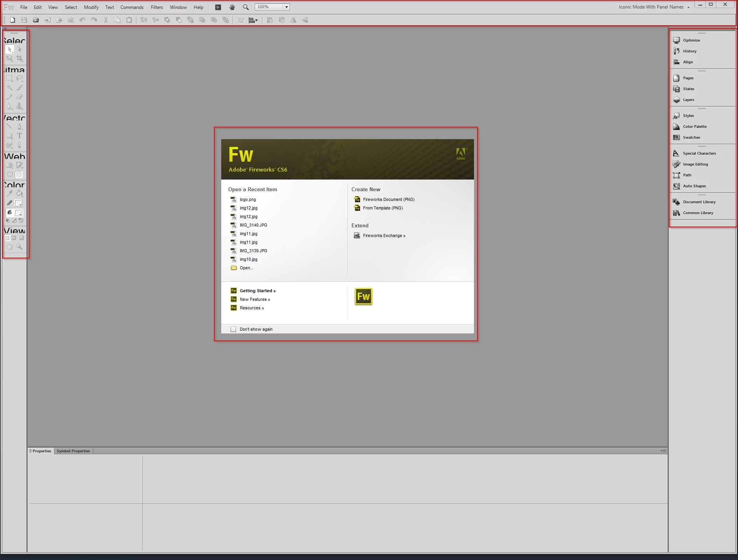Viewport: 738px width, 560px height.
Task: Click Open... in recent items
Action: [242, 268]
